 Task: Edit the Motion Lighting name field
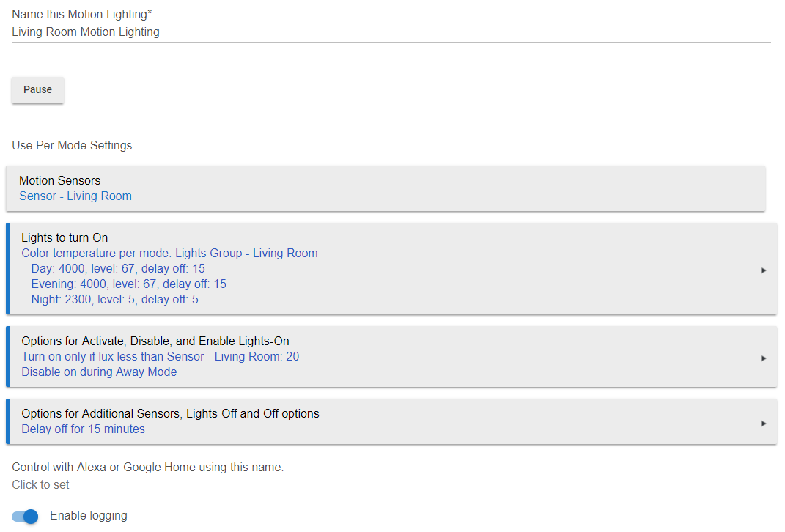(391, 32)
